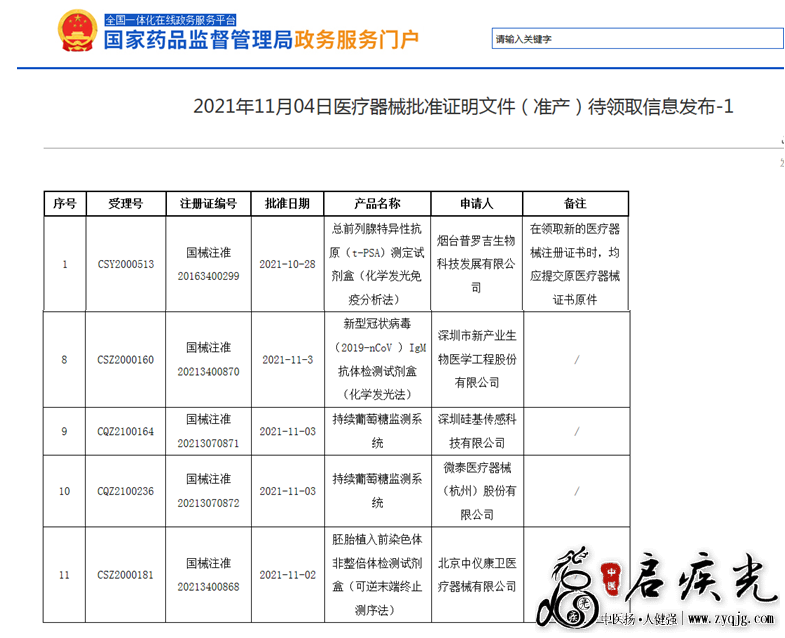The height and width of the screenshot is (638, 785).
Task: Click sequence number 8
Action: click(x=64, y=360)
